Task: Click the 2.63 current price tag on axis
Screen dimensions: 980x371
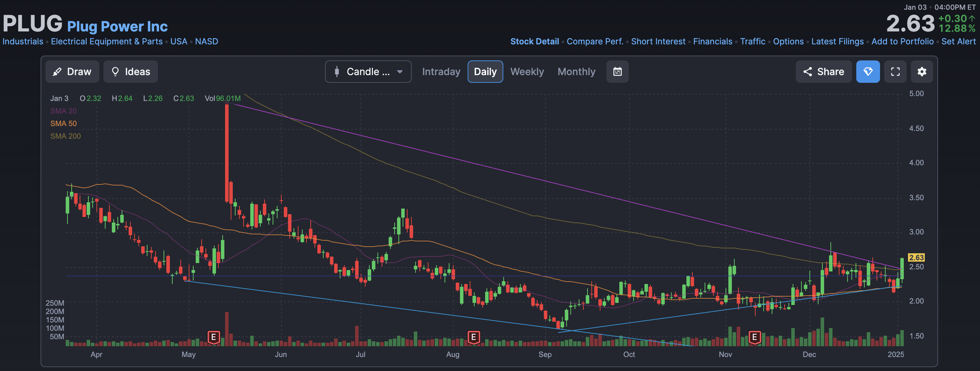Action: [x=916, y=257]
